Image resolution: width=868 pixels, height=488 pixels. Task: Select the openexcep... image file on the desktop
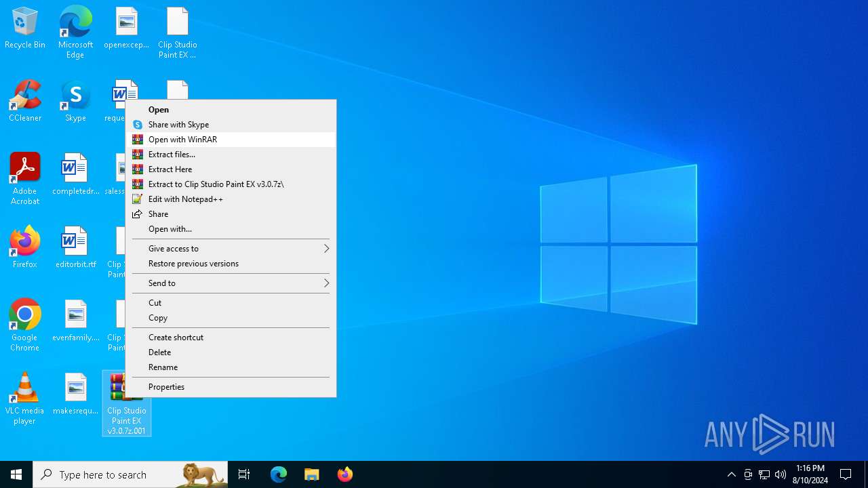coord(126,29)
